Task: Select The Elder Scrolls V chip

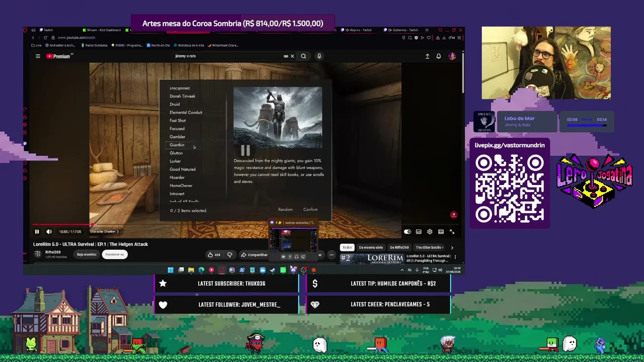Action: click(x=429, y=247)
